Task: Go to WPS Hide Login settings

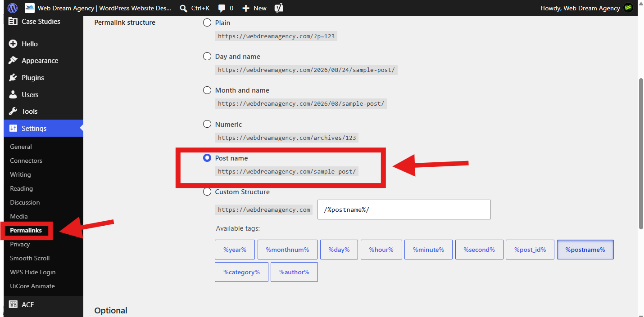Action: tap(32, 272)
